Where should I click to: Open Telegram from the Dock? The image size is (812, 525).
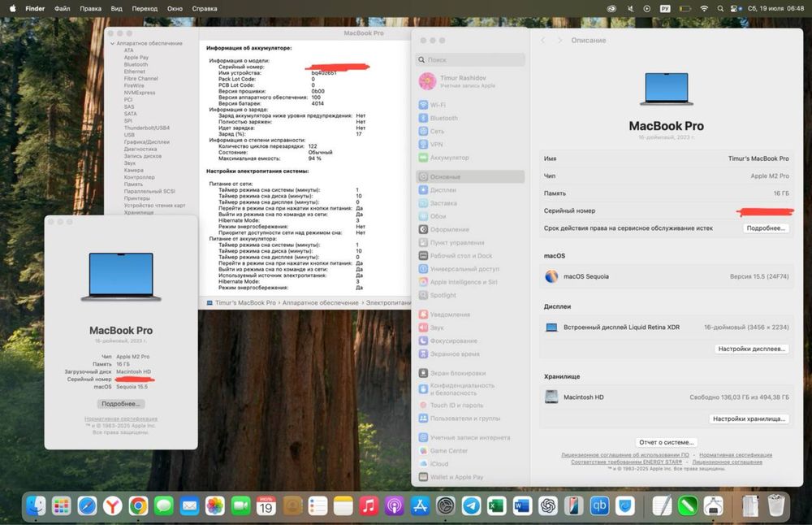[x=471, y=505]
